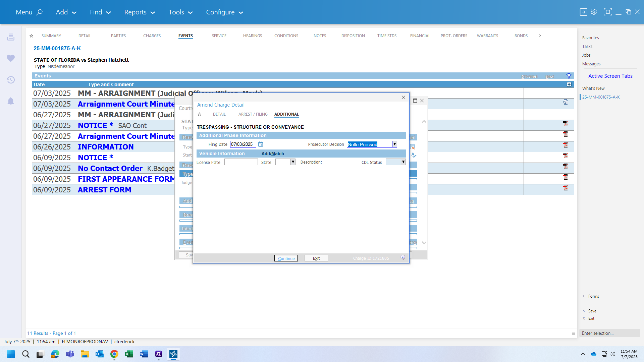Open the CDL Status dropdown
644x362 pixels.
tap(403, 162)
